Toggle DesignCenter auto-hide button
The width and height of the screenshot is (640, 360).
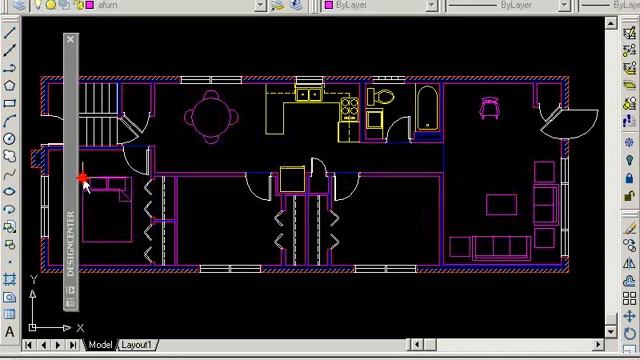tap(71, 290)
